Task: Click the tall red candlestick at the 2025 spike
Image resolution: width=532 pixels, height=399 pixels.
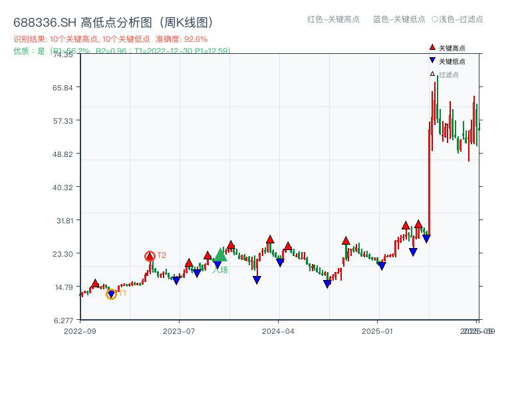Action: click(x=430, y=166)
